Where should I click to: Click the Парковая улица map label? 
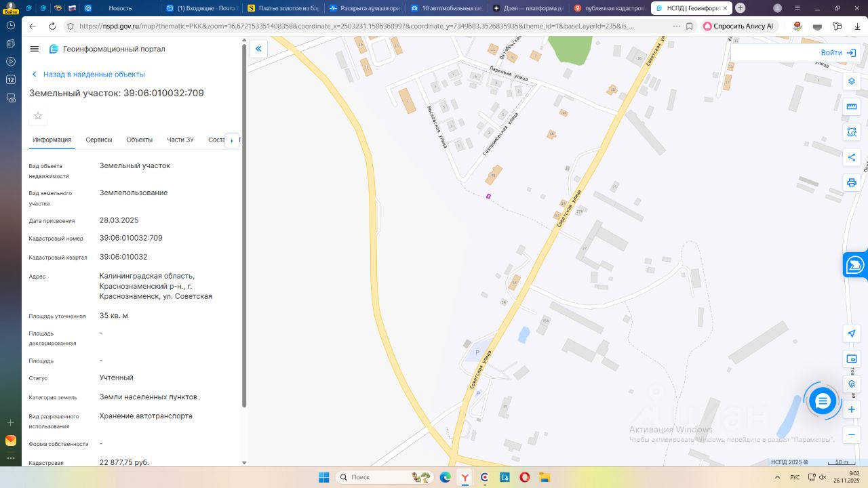click(x=509, y=74)
